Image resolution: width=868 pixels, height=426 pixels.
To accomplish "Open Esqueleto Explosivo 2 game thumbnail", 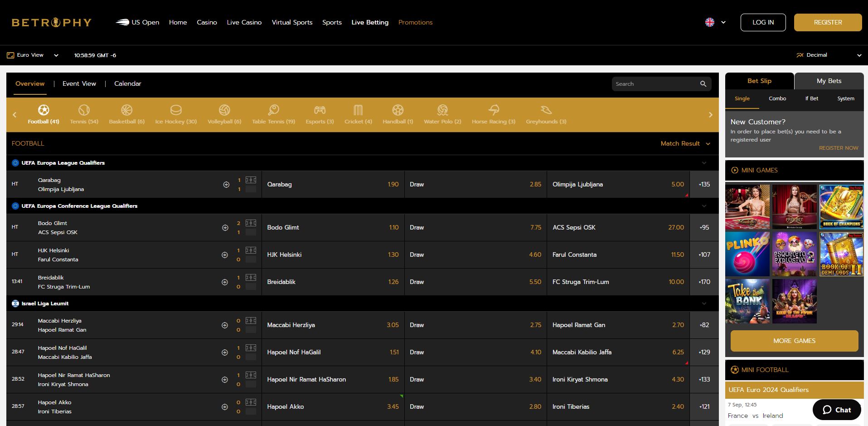I will tap(795, 254).
